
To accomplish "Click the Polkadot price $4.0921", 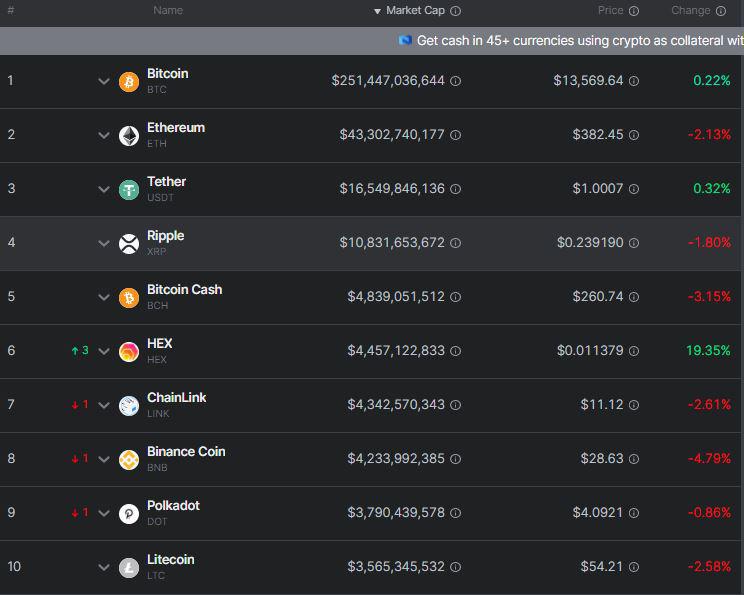I will [598, 513].
